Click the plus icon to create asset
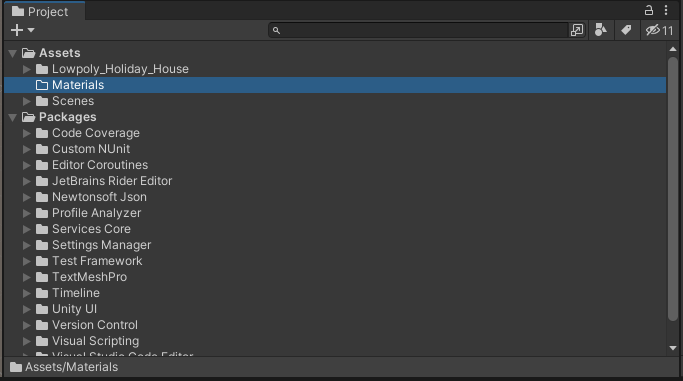683x381 pixels. (17, 30)
